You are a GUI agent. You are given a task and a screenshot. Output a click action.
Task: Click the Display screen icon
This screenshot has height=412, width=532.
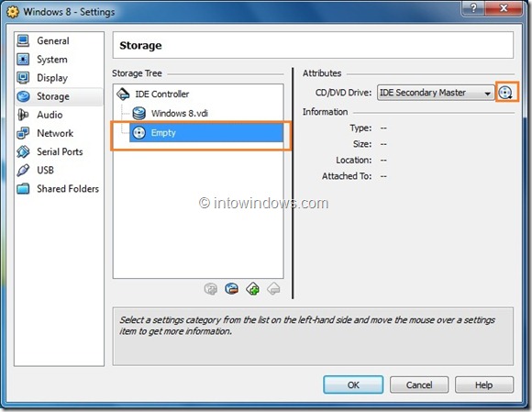pos(23,78)
